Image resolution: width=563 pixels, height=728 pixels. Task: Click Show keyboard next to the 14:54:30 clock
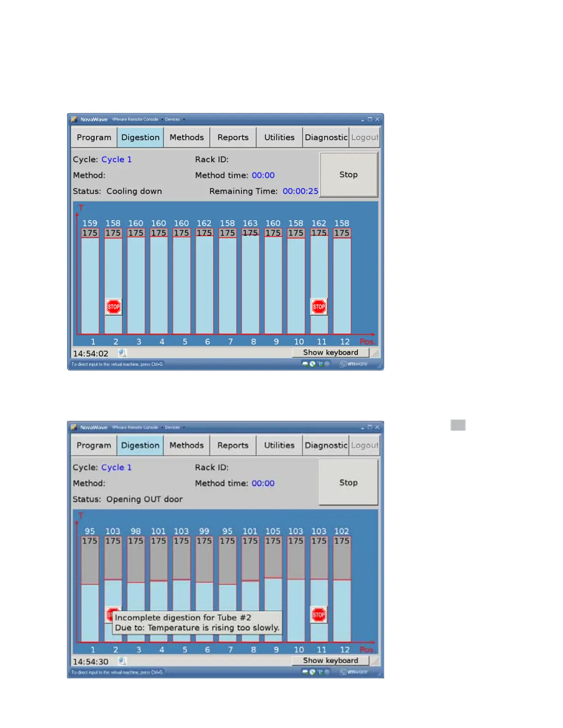(331, 660)
